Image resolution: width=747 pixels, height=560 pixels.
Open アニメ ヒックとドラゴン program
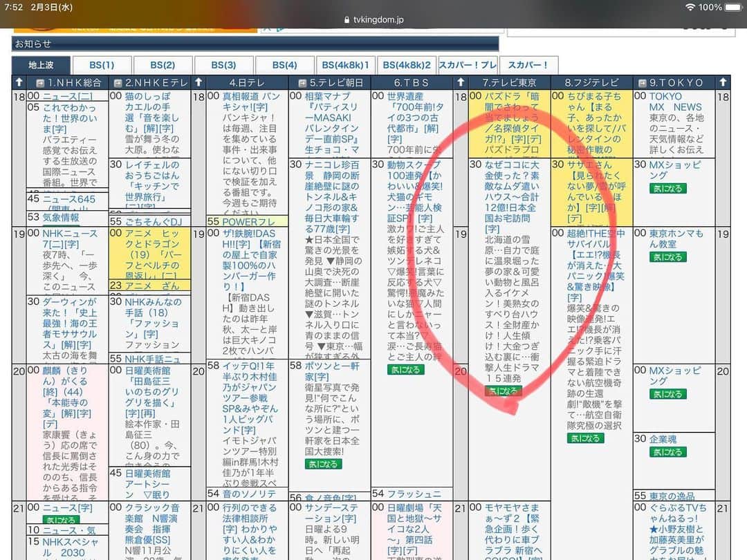[151, 254]
